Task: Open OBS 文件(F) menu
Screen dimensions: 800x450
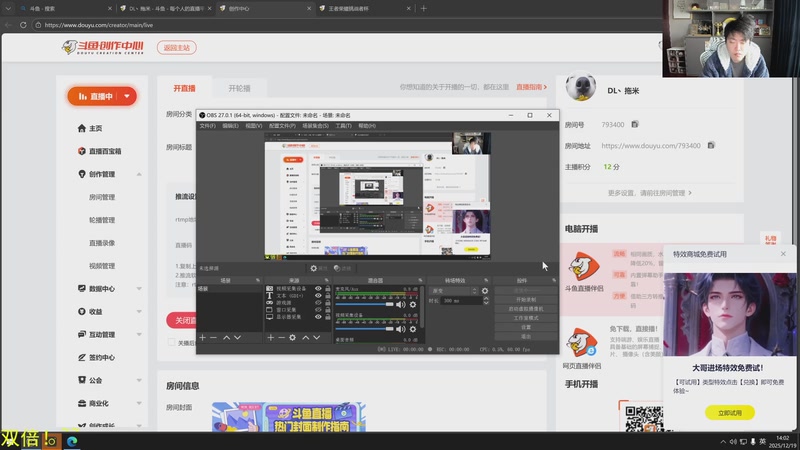Action: pyautogui.click(x=207, y=126)
